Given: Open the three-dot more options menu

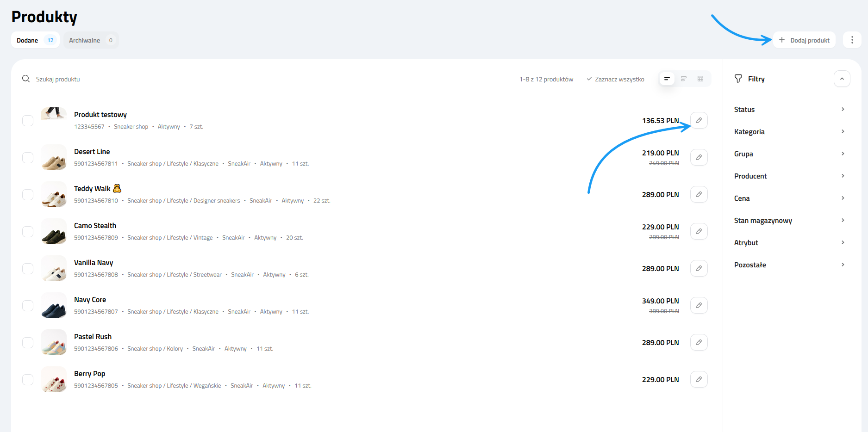Looking at the screenshot, I should coord(852,40).
